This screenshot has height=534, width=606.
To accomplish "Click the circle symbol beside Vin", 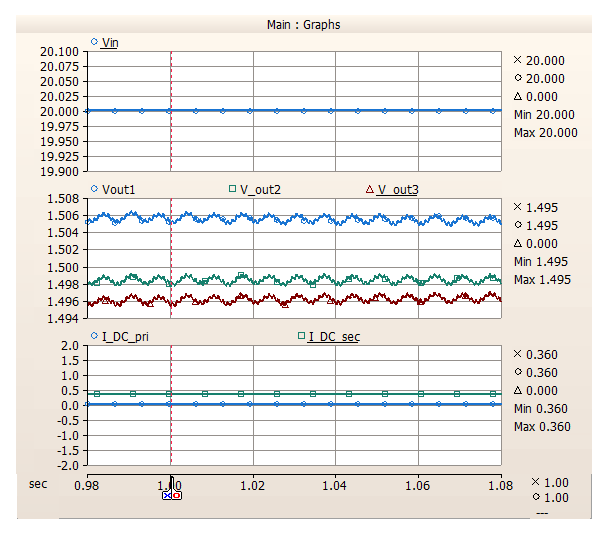I will [x=94, y=42].
